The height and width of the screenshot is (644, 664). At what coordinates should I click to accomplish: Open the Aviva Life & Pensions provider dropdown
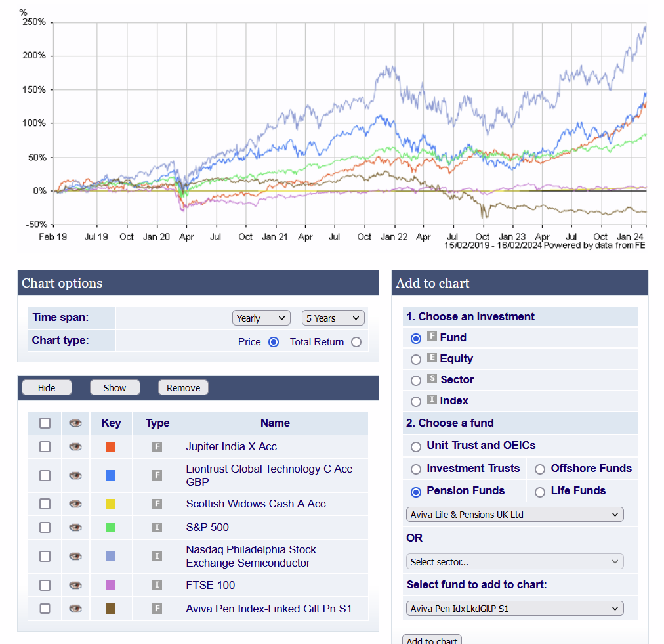514,515
